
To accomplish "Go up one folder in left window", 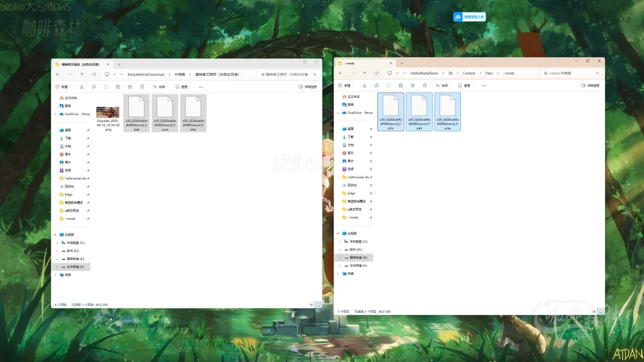I will click(82, 75).
